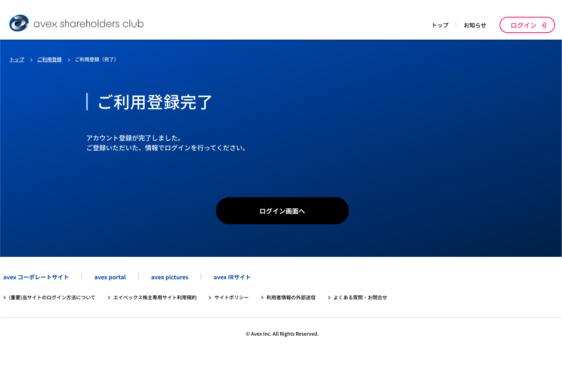Follow the トップ breadcrumb link

(17, 60)
